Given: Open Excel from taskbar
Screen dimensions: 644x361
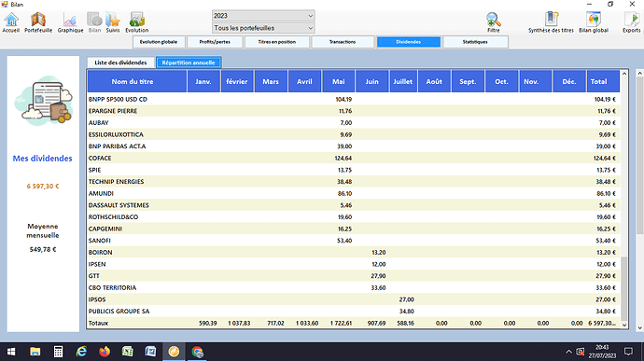Looking at the screenshot, I should (x=127, y=352).
